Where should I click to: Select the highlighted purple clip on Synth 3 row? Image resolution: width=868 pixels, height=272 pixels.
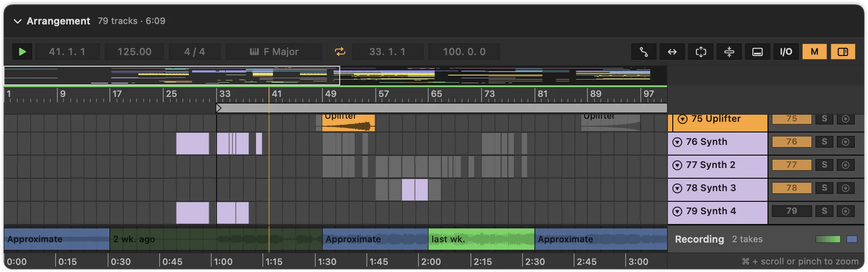(414, 190)
